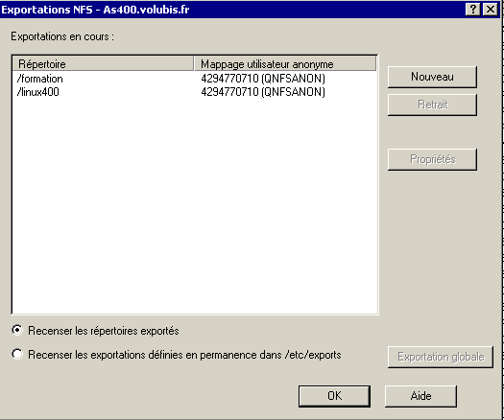Sort by the Répertoire column header

[x=103, y=63]
